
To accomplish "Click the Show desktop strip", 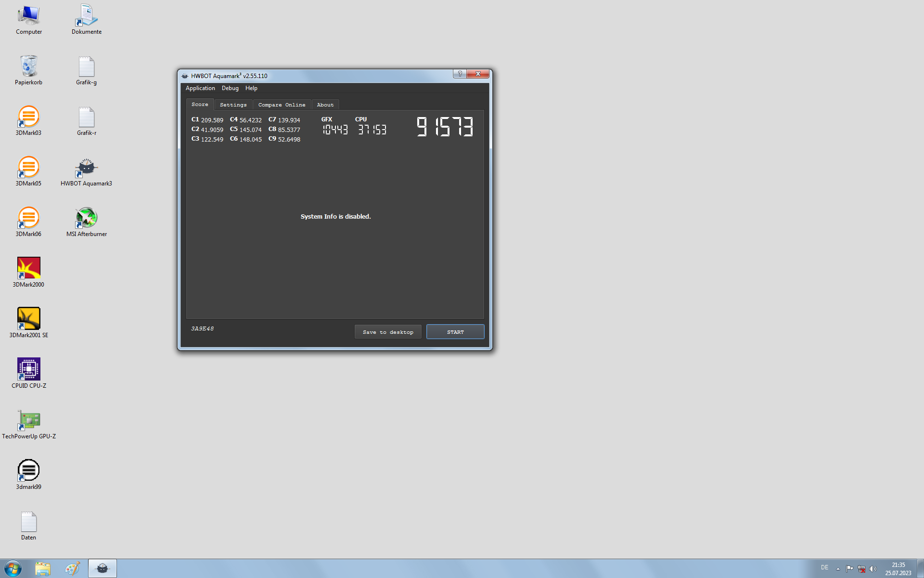I will point(920,569).
